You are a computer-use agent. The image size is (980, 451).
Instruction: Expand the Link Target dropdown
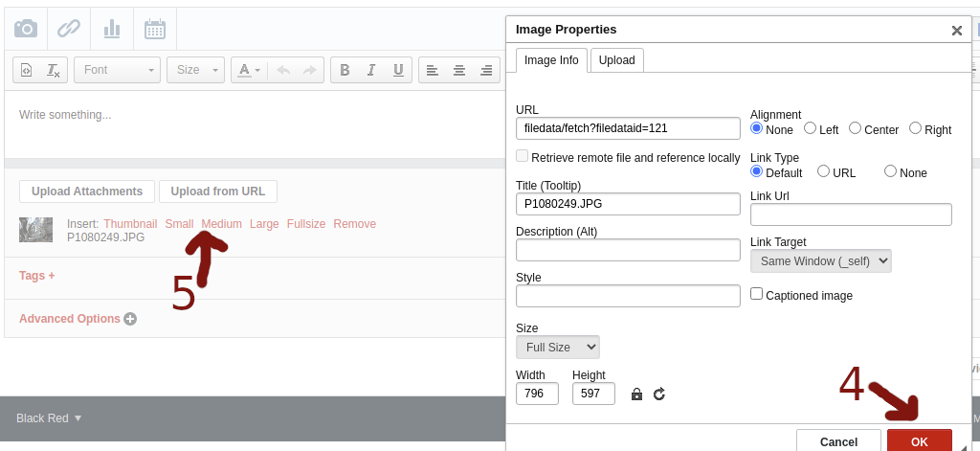(820, 261)
